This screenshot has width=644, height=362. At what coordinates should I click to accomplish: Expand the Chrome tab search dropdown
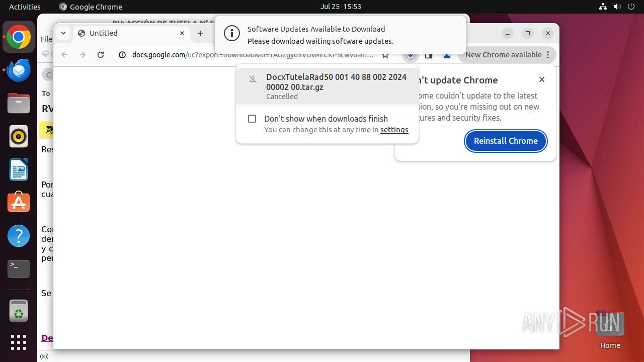click(63, 33)
